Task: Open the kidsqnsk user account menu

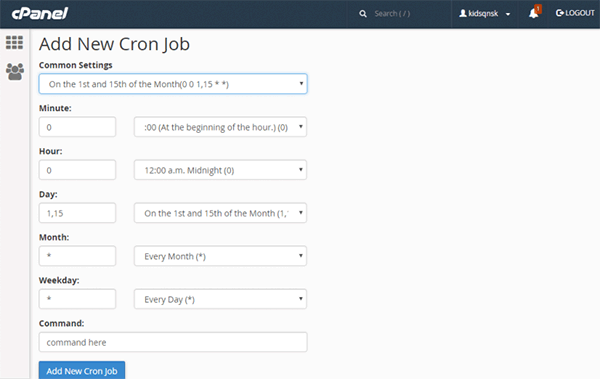Action: (484, 14)
